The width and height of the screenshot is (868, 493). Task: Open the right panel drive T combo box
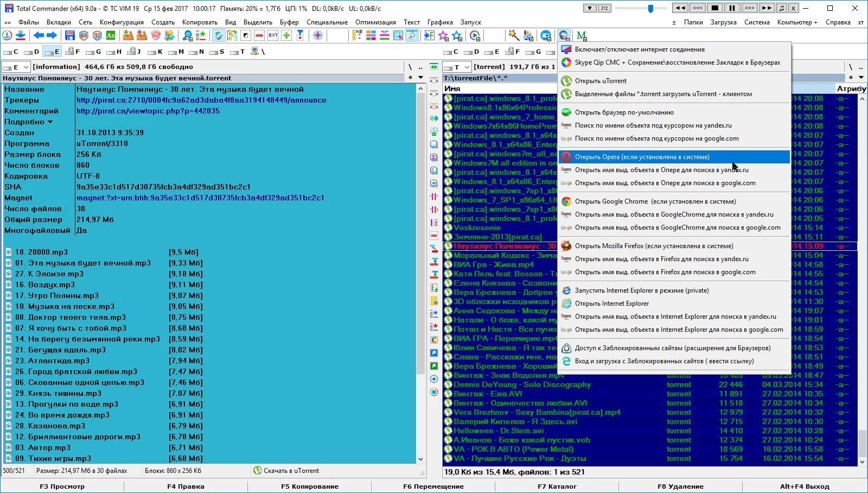456,67
